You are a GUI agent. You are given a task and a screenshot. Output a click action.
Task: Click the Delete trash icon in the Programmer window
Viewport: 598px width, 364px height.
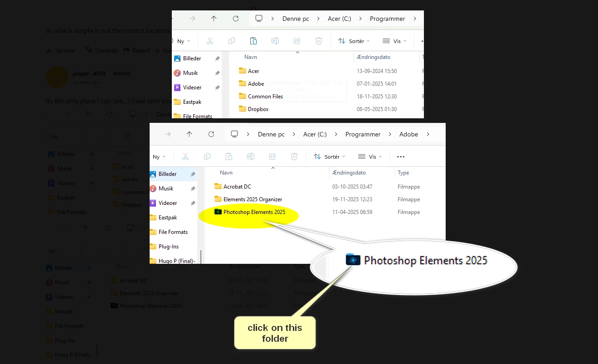click(319, 41)
